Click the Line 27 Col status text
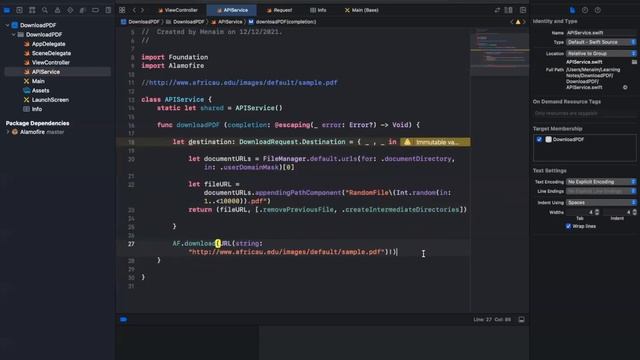640x360 pixels. click(x=492, y=320)
